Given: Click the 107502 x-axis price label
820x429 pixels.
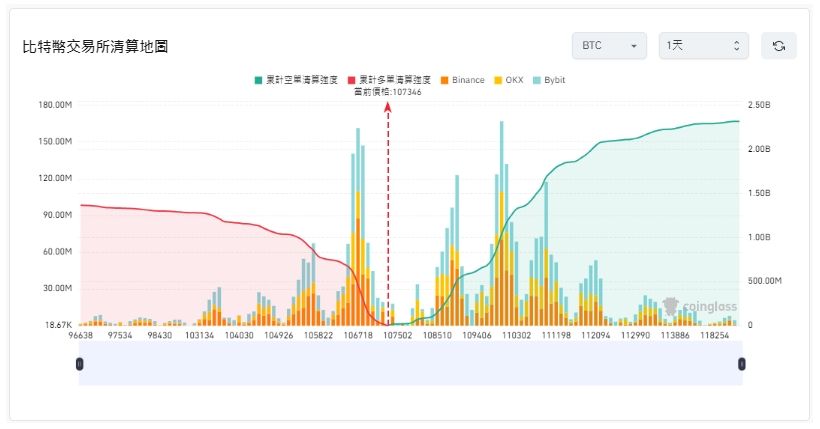Looking at the screenshot, I should coord(397,335).
